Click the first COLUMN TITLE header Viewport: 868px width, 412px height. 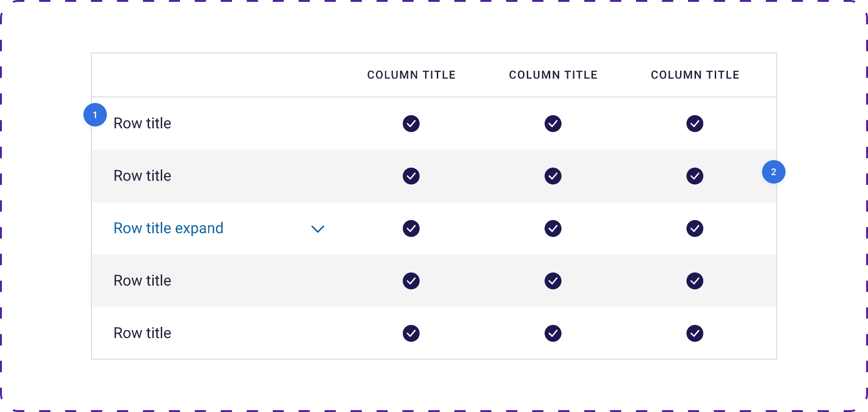pyautogui.click(x=411, y=75)
